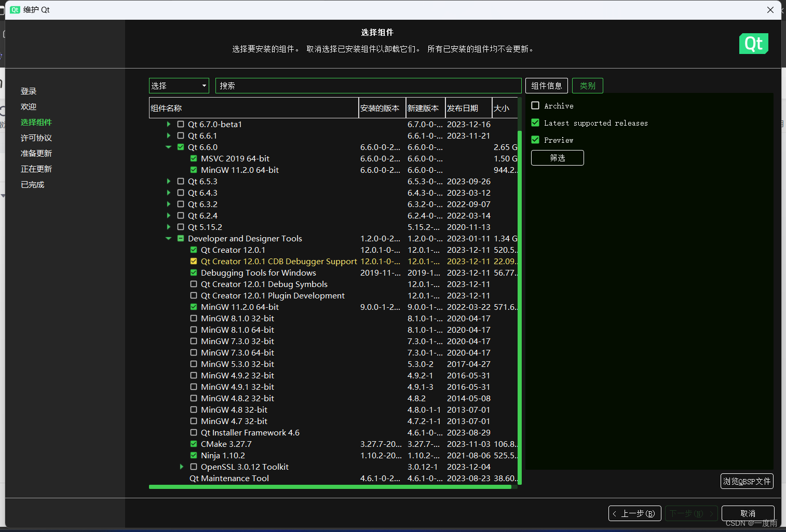Viewport: 786px width, 532px height.
Task: Click the vertical scrollbar of component list
Action: (520, 307)
